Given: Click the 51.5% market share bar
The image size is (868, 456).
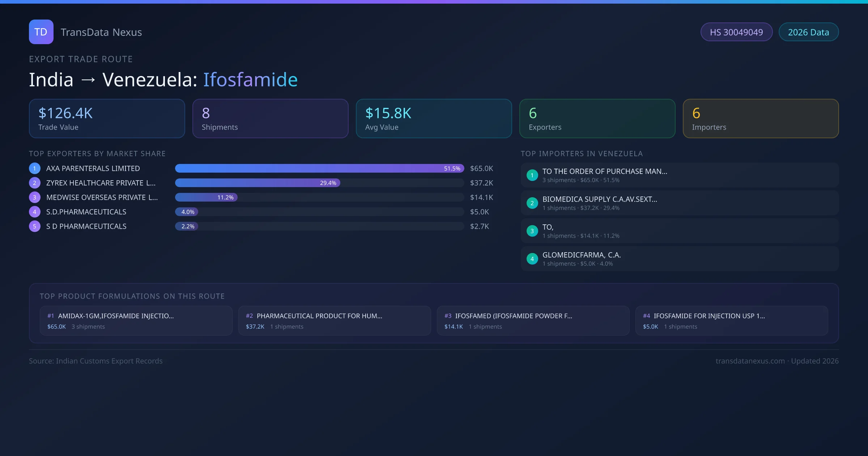Looking at the screenshot, I should pyautogui.click(x=319, y=168).
